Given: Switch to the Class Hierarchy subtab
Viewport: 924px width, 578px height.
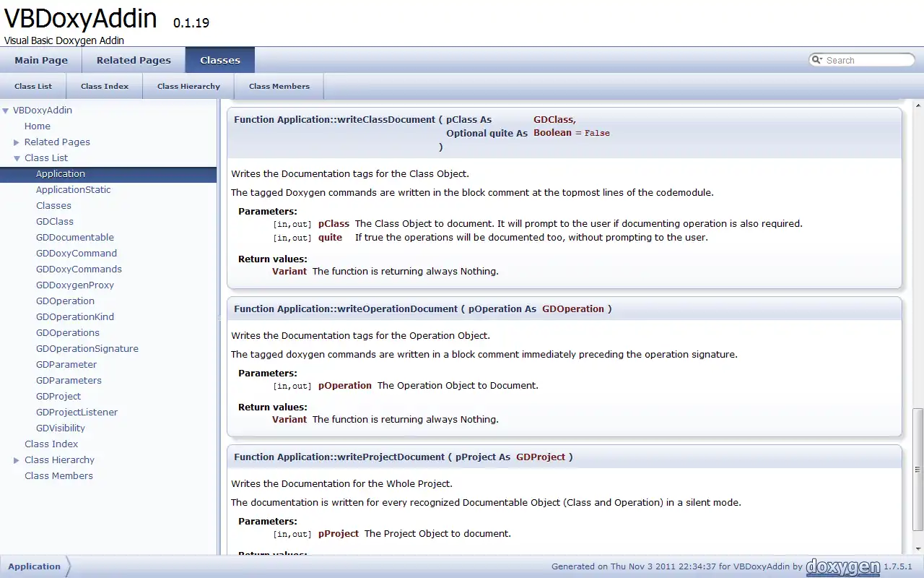Looking at the screenshot, I should (x=188, y=86).
